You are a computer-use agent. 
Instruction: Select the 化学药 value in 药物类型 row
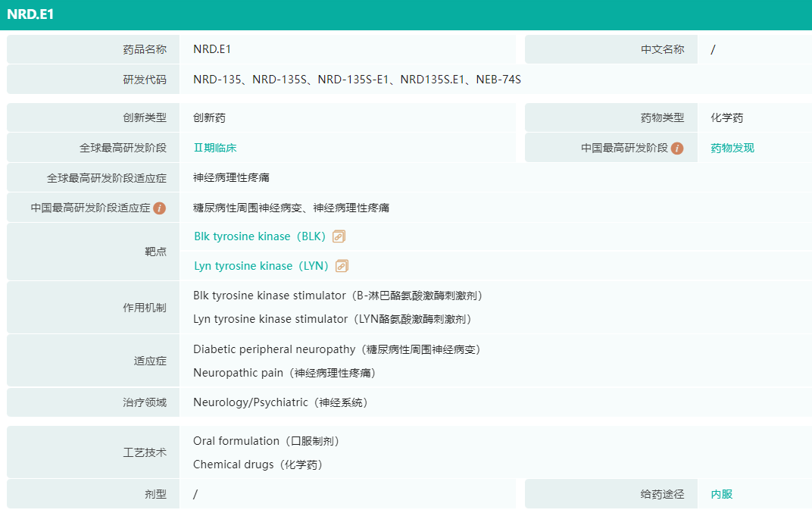(726, 117)
